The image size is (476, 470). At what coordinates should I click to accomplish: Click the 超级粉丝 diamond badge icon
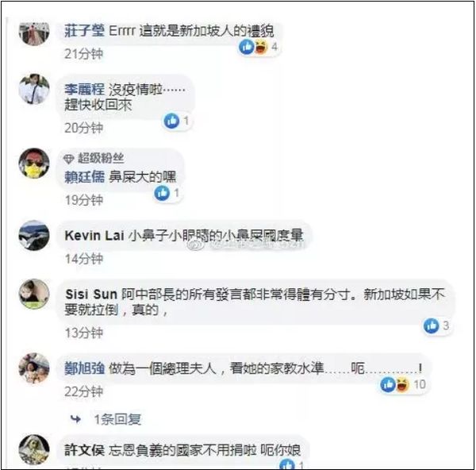coord(68,159)
